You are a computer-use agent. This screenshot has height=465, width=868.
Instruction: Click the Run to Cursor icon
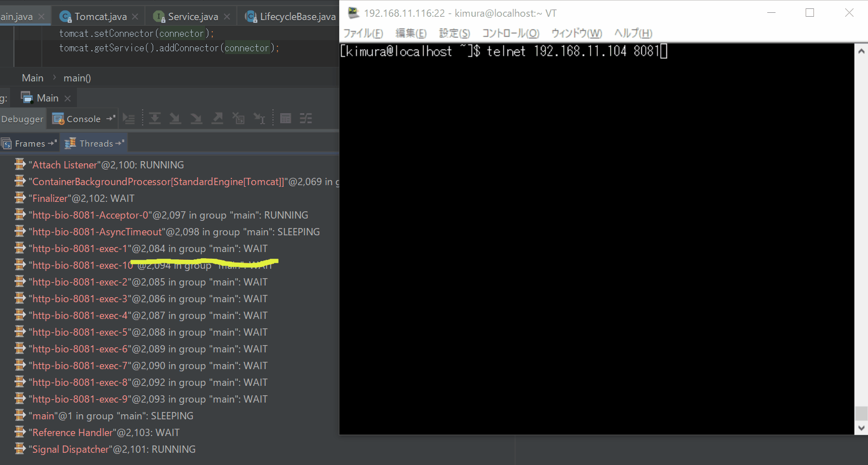coord(260,119)
